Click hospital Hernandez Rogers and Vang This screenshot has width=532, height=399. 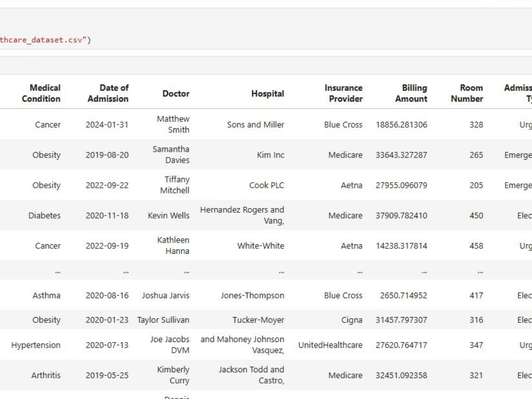242,215
